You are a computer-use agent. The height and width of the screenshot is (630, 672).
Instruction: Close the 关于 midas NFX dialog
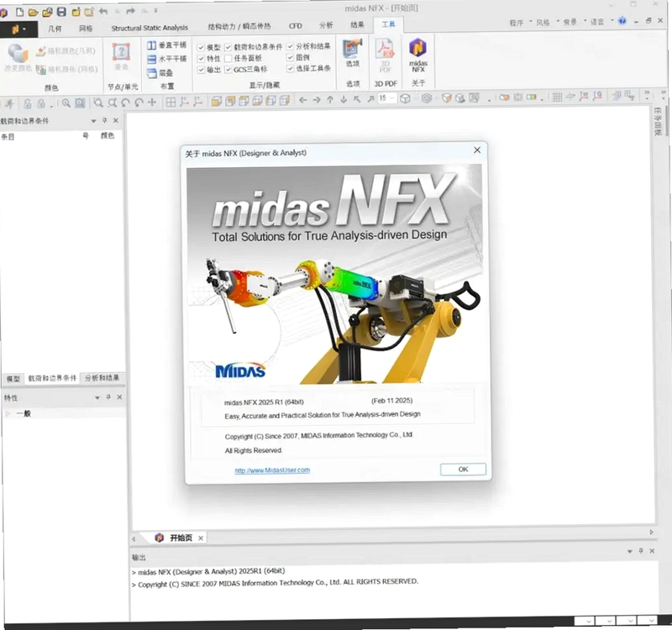point(477,150)
